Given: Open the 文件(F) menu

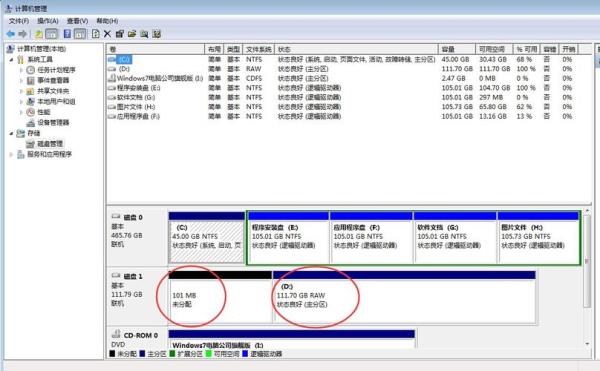Looking at the screenshot, I should tap(18, 21).
